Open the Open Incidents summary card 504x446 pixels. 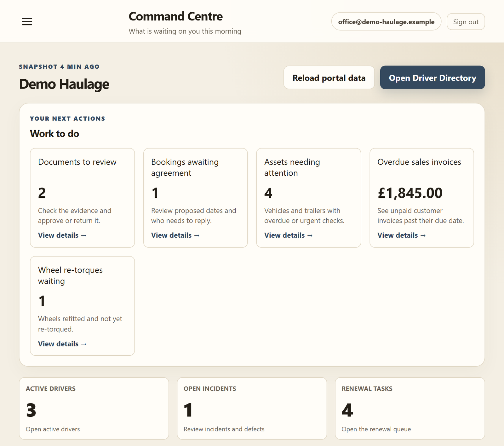252,409
